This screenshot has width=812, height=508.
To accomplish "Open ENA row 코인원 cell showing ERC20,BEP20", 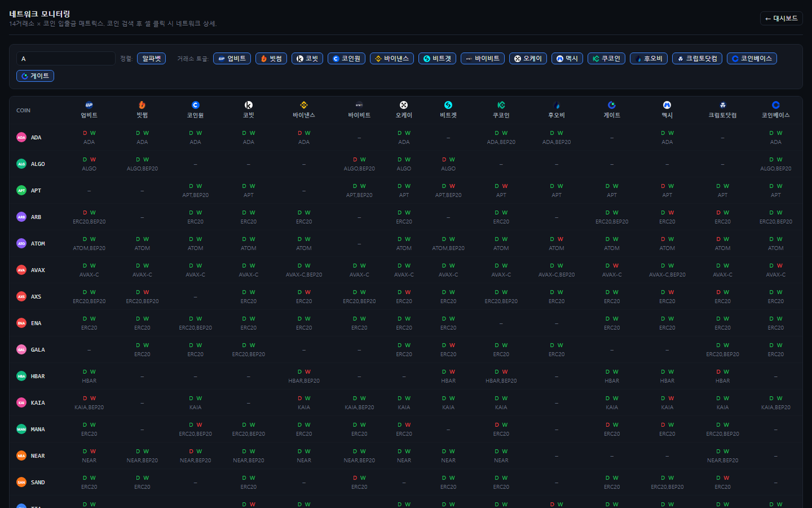I will click(x=195, y=323).
